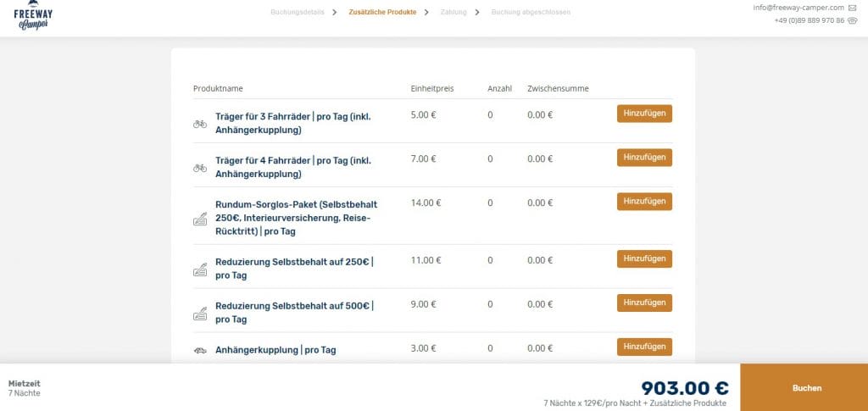The width and height of the screenshot is (868, 411).
Task: Open the Zahlung step
Action: (x=453, y=12)
